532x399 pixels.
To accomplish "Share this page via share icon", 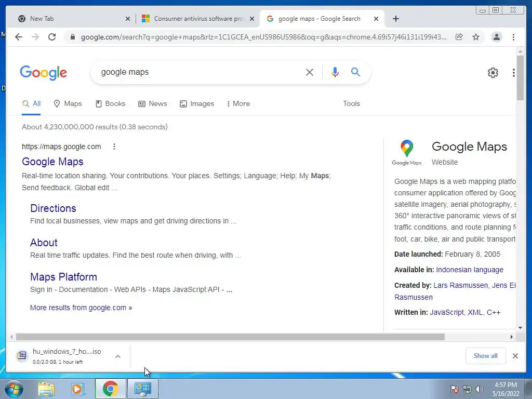I will tap(459, 37).
